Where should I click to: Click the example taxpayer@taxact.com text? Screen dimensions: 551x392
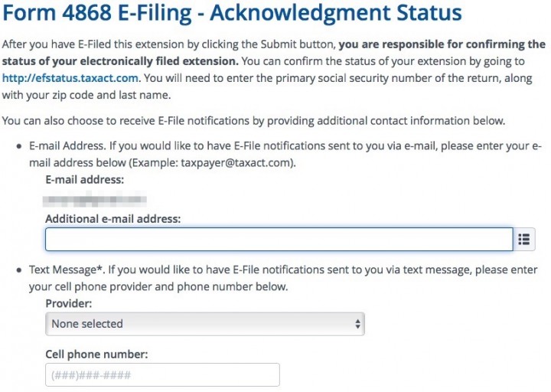click(x=236, y=163)
